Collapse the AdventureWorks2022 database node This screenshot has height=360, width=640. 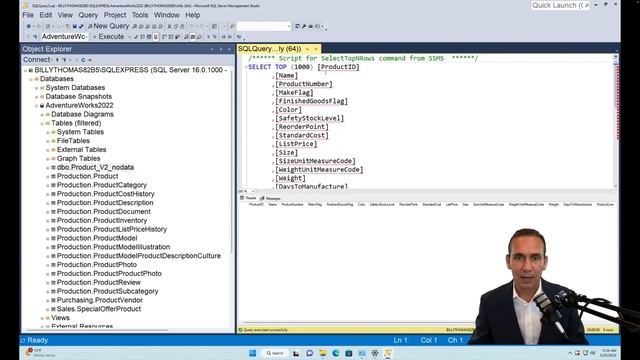pyautogui.click(x=36, y=106)
